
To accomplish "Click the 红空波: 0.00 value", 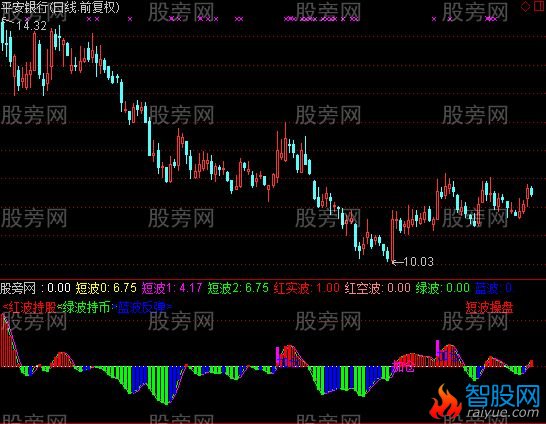I will tap(378, 288).
